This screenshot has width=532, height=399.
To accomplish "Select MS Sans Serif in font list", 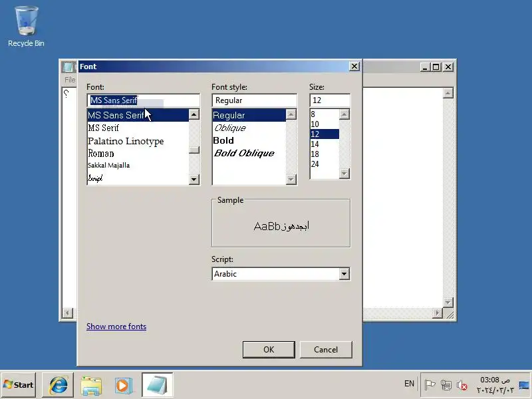I will pos(138,115).
